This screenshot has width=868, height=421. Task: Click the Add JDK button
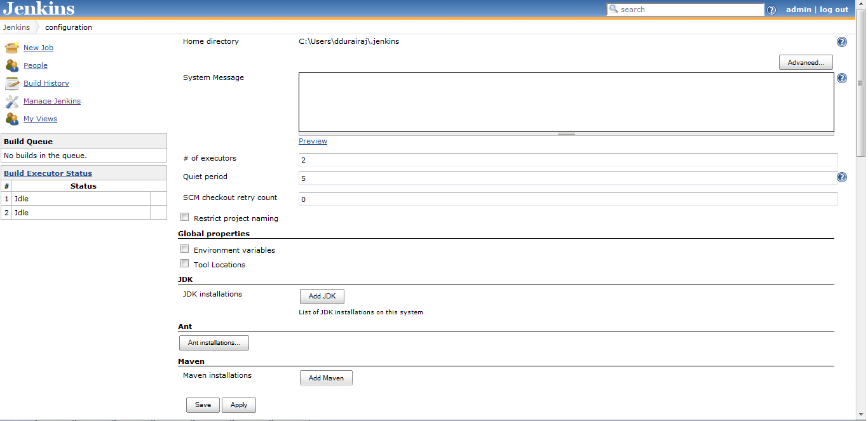coord(322,297)
